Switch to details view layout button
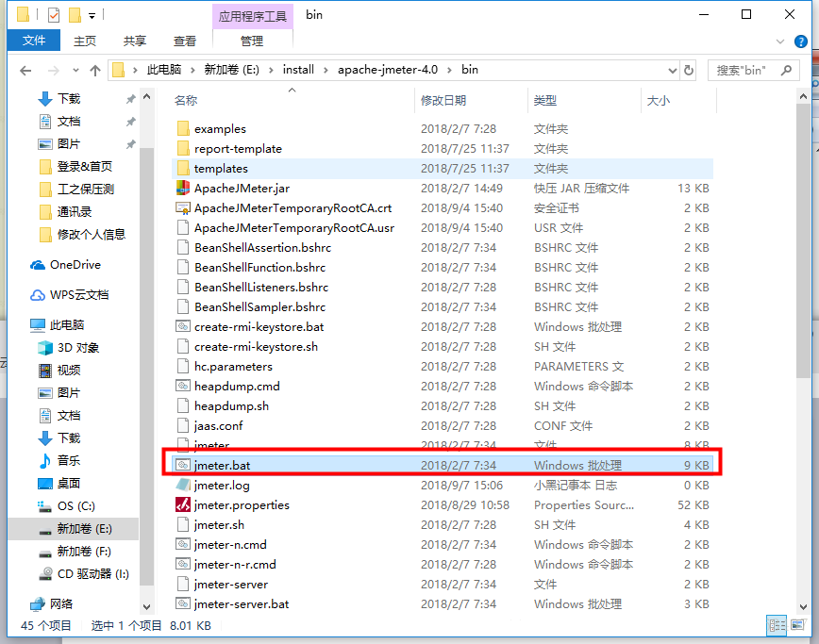Screen dimensions: 819x644 [777, 625]
